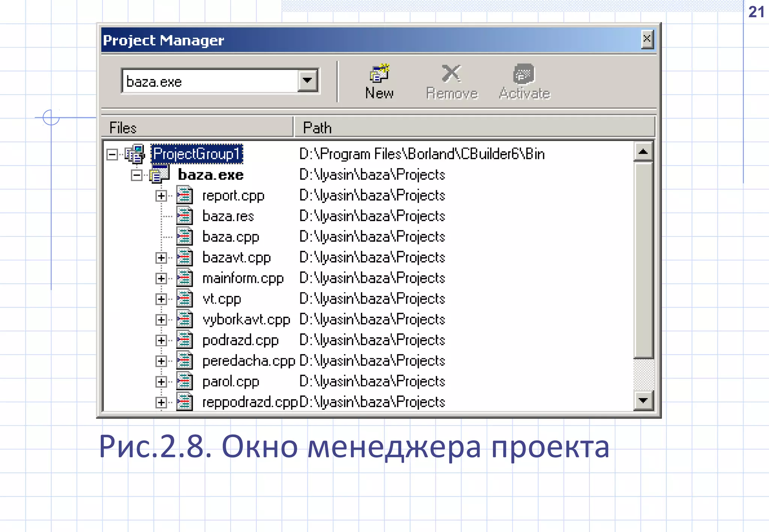Click the reppodrazd.cpp file icon
The height and width of the screenshot is (532, 769).
[x=184, y=401]
